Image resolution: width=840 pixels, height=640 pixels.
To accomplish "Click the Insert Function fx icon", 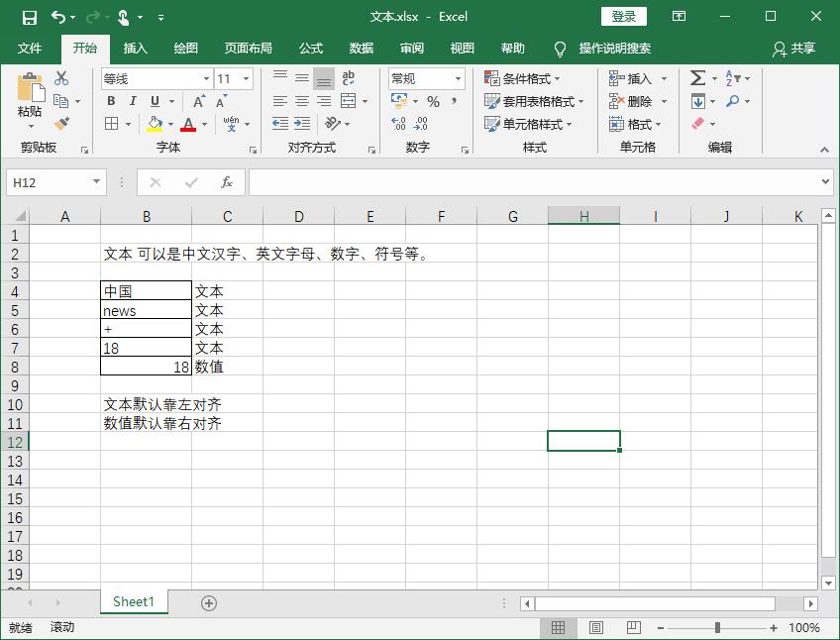I will click(x=227, y=182).
